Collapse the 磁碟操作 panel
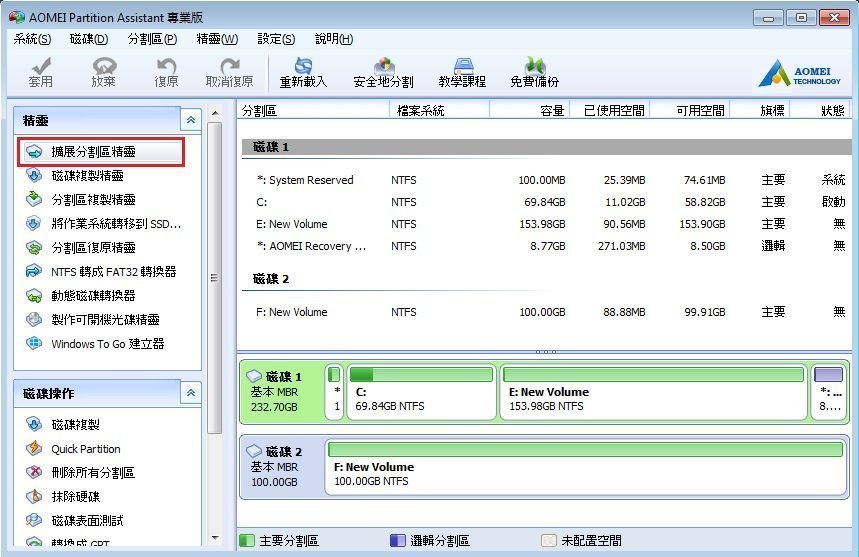Viewport: 859px width, 557px height. 191,393
